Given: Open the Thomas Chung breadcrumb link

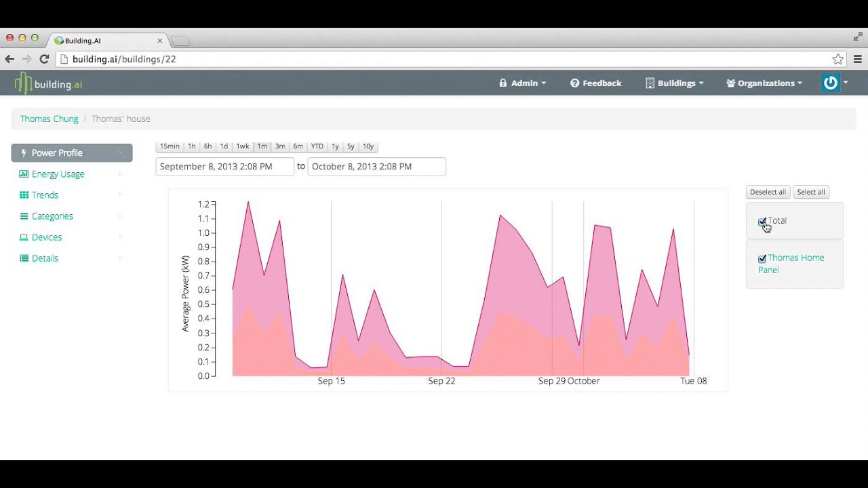Looking at the screenshot, I should (50, 119).
